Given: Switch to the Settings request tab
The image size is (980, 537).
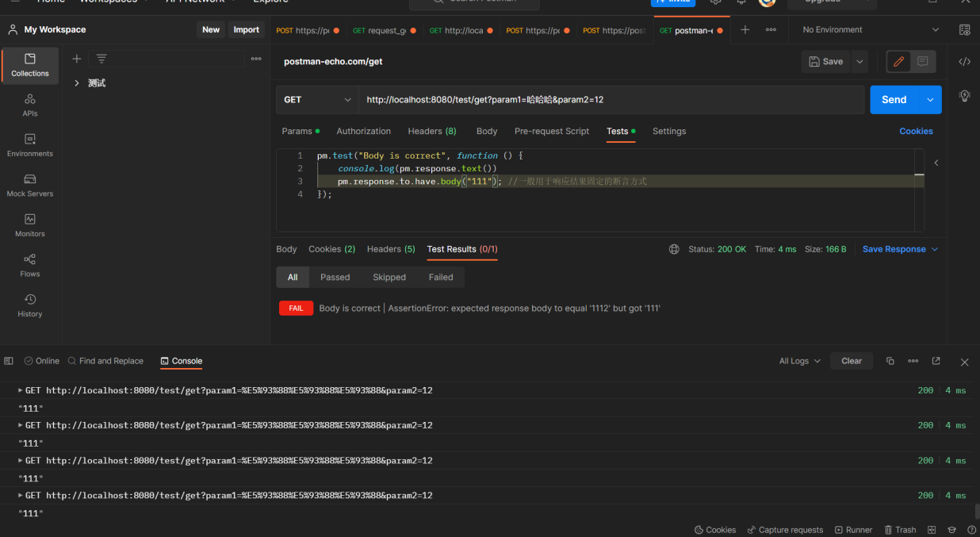Looking at the screenshot, I should click(x=669, y=132).
